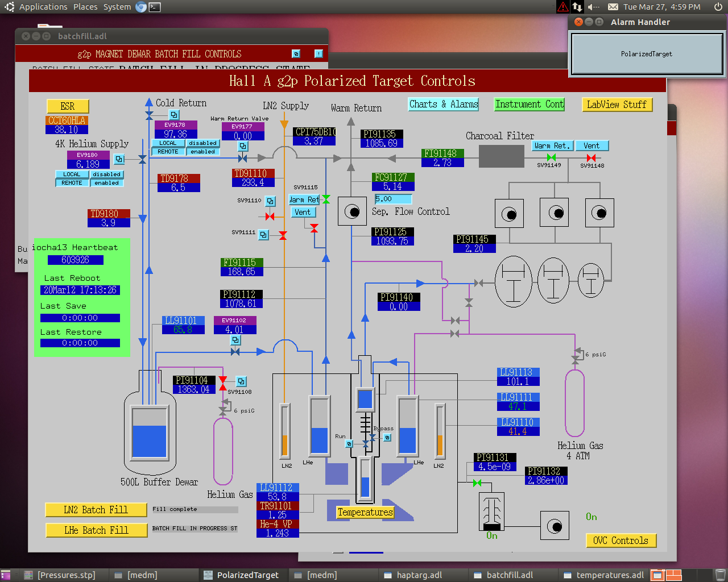
Task: Open related display icon beside EV9180
Action: 119,159
